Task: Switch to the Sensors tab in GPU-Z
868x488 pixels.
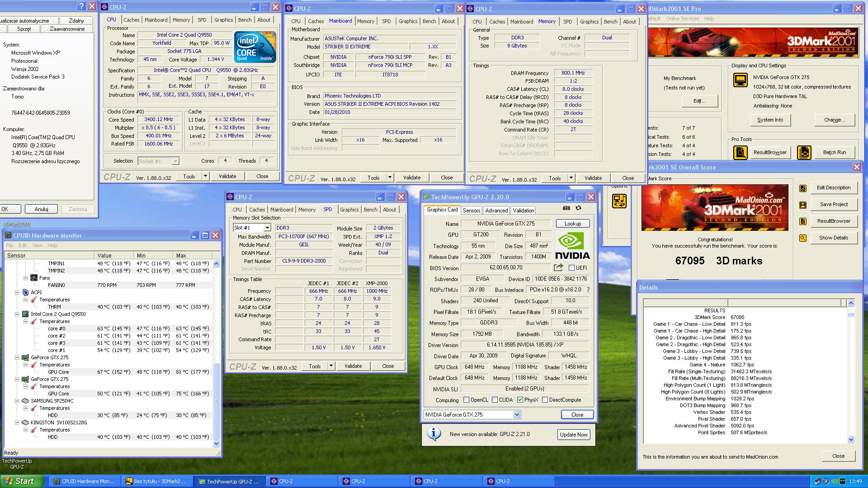Action: [472, 211]
